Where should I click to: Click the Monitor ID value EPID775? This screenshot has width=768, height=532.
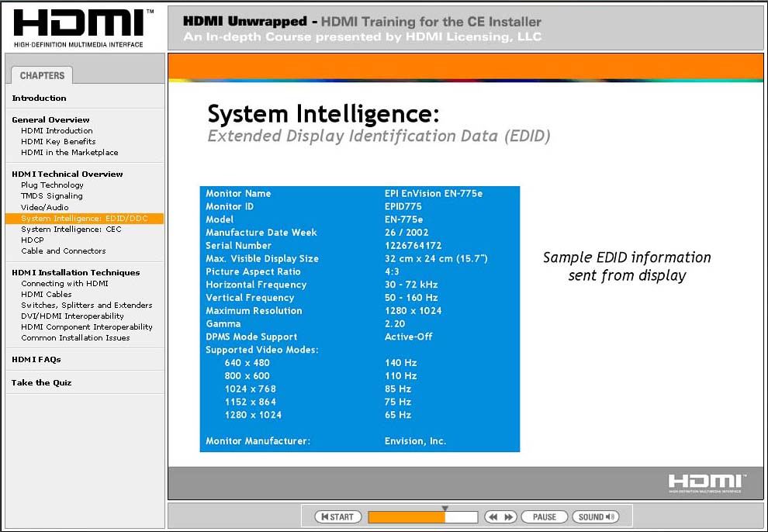[x=403, y=206]
